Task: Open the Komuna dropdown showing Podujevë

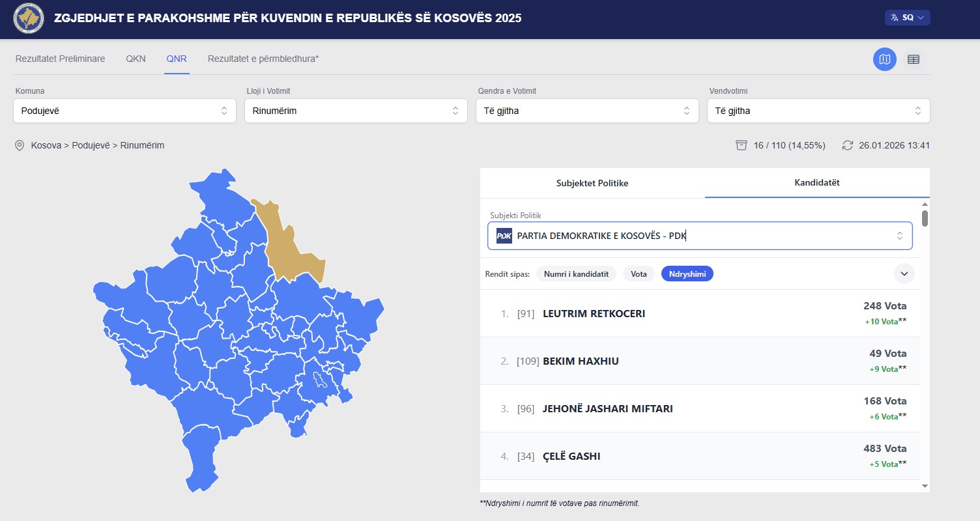Action: (124, 111)
